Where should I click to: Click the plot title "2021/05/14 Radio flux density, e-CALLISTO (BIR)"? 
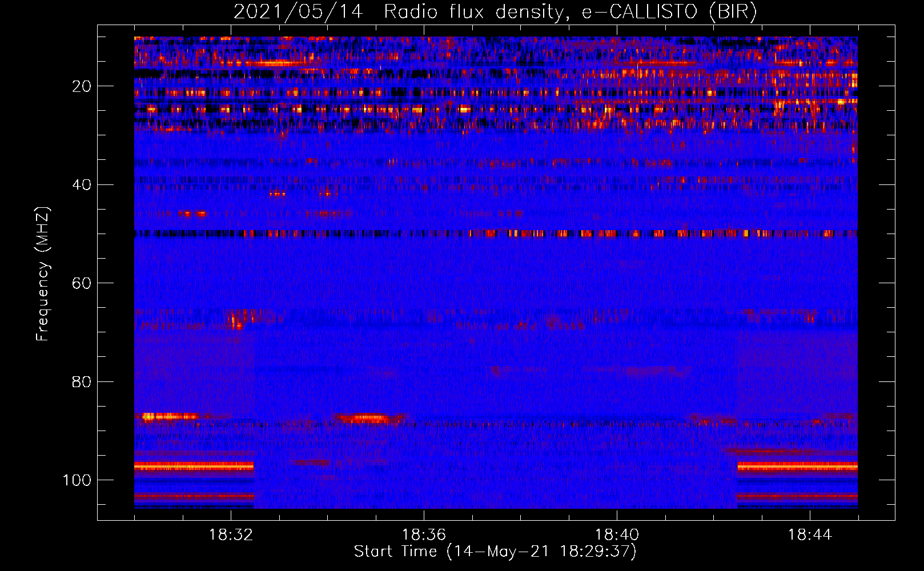[x=495, y=12]
